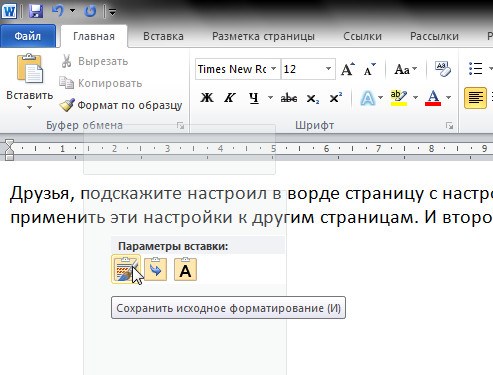Click the bulleted list icon
Screen dimensions: 493x375
(476, 69)
